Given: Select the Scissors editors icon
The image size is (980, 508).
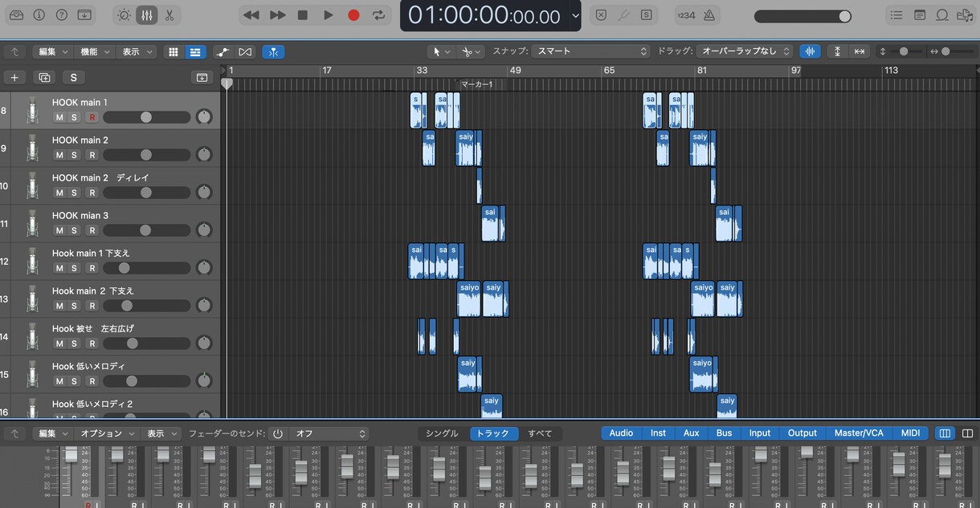Looking at the screenshot, I should click(169, 15).
